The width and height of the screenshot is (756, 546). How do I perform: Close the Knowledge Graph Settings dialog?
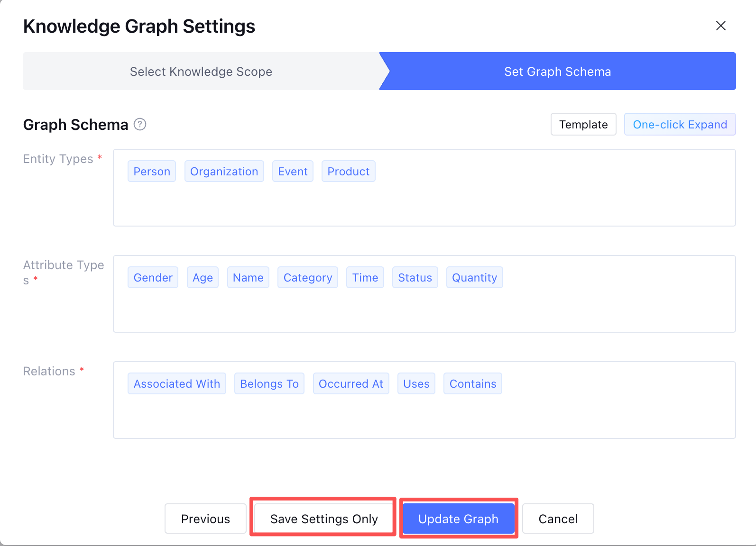[x=720, y=26]
